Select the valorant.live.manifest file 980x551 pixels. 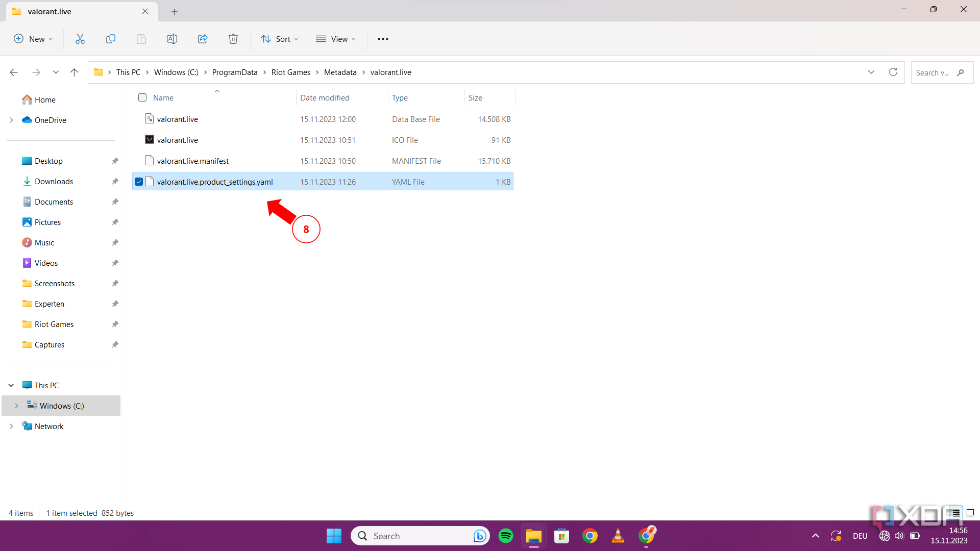click(x=323, y=161)
